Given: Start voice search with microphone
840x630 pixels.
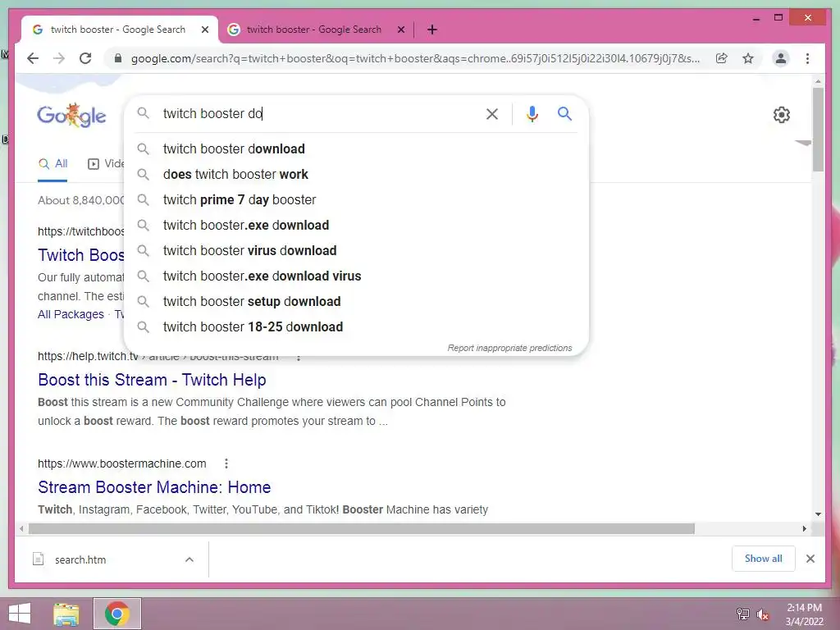Looking at the screenshot, I should pyautogui.click(x=532, y=113).
